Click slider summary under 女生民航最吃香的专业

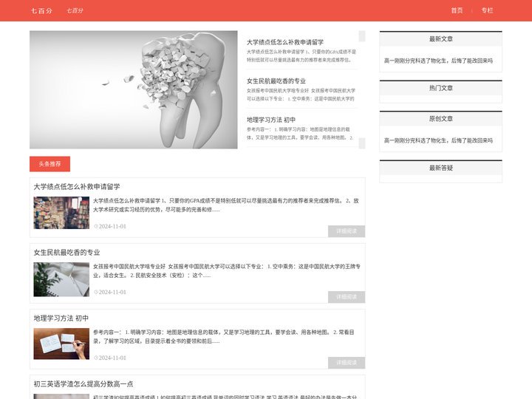[301, 95]
